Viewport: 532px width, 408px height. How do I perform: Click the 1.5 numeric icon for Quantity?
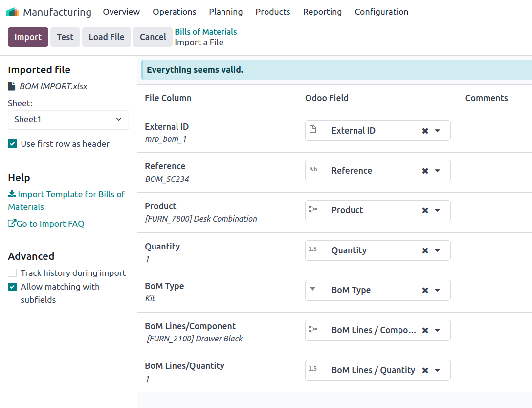point(312,249)
